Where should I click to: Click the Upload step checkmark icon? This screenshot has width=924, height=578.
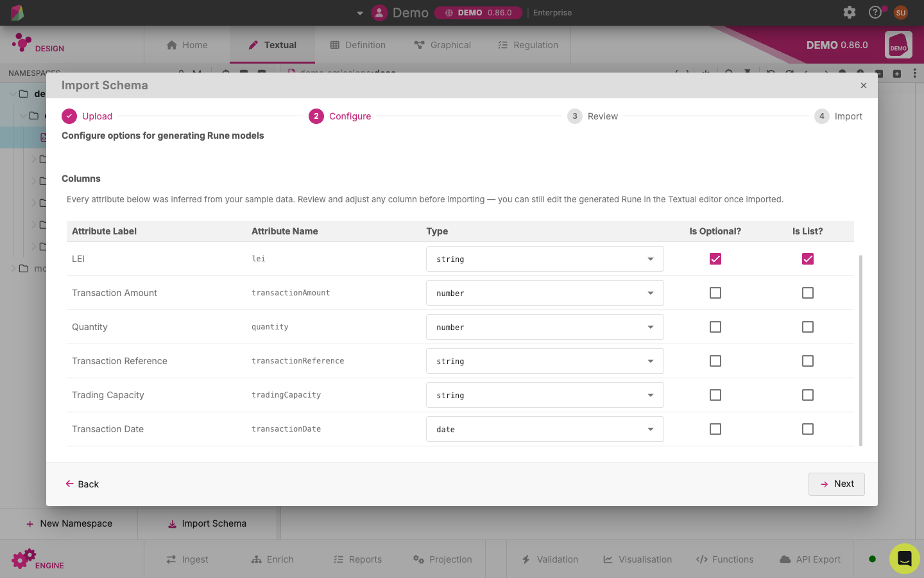69,116
